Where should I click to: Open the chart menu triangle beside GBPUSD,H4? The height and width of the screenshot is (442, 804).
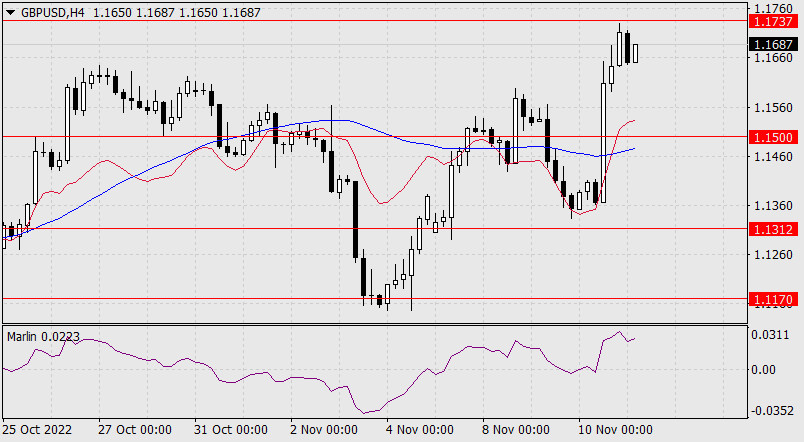click(10, 13)
